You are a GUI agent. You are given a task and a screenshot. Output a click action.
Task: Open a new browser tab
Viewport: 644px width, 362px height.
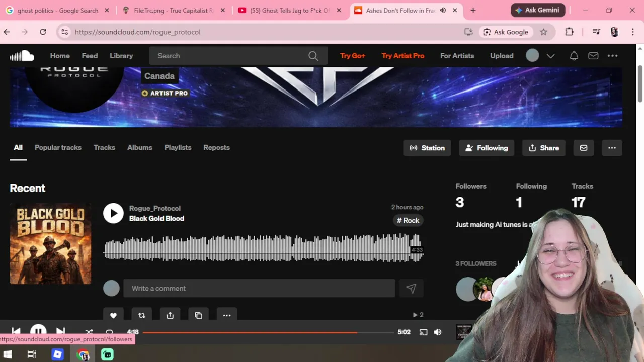[473, 10]
